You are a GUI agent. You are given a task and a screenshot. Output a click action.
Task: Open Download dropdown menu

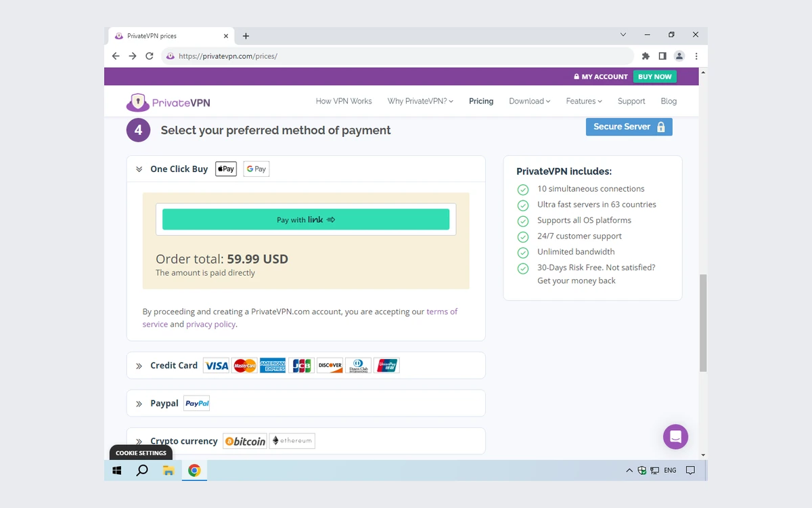[530, 102]
